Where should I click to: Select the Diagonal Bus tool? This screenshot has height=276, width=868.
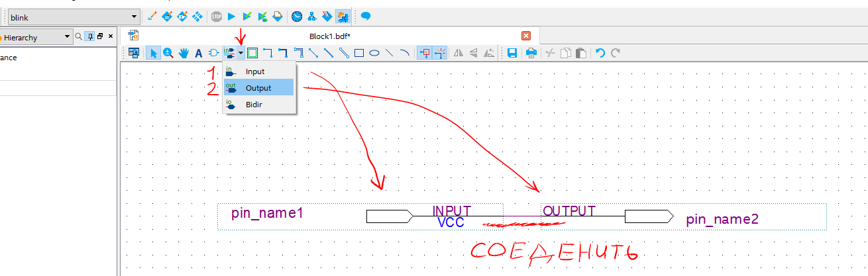click(x=329, y=53)
